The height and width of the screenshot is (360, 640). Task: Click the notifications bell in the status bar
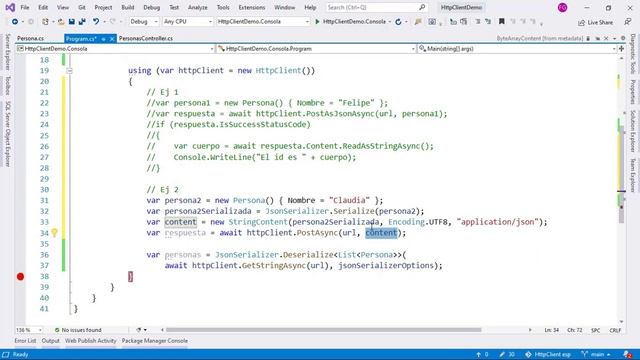coord(628,354)
